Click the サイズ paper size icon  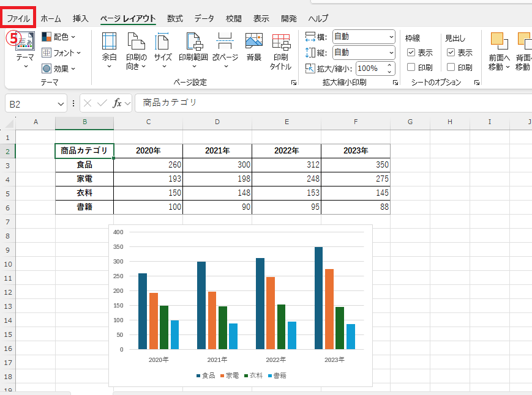tap(162, 42)
